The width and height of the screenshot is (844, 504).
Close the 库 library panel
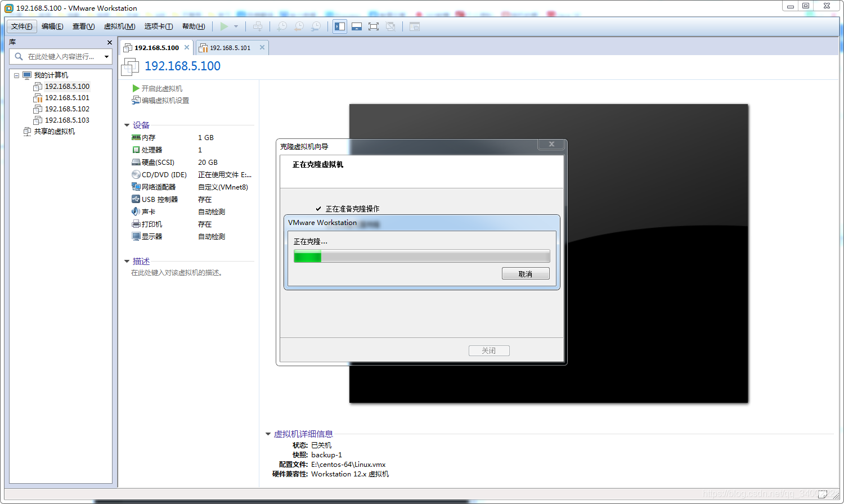pos(109,42)
